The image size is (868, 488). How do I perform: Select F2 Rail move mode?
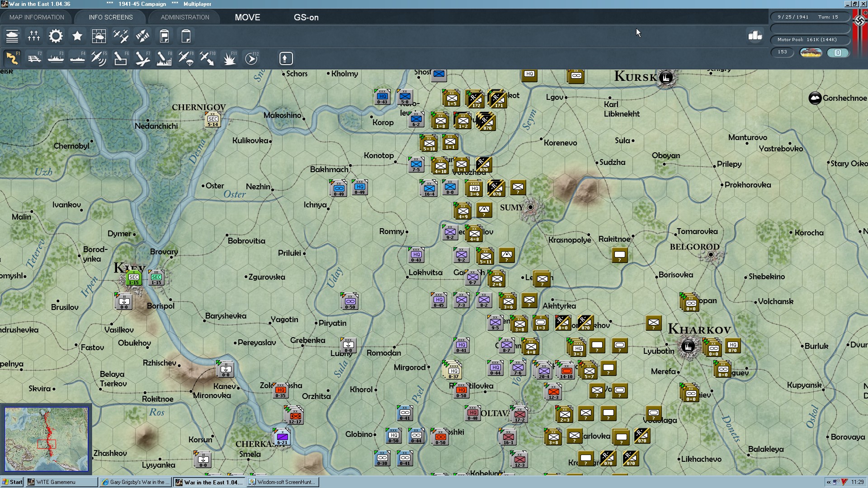point(34,59)
